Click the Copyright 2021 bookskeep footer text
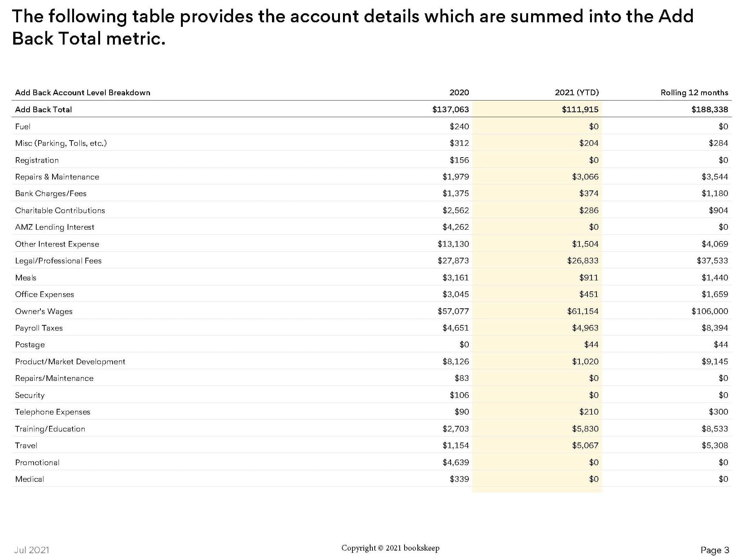Image resolution: width=740 pixels, height=560 pixels. pyautogui.click(x=390, y=548)
